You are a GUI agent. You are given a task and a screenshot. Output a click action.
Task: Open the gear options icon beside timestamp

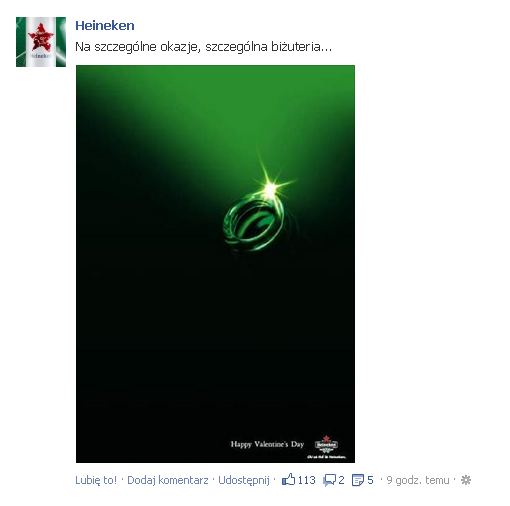(x=466, y=480)
